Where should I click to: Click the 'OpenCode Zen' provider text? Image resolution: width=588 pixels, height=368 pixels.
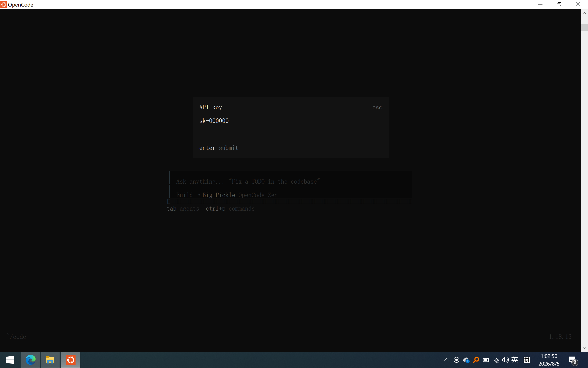258,195
